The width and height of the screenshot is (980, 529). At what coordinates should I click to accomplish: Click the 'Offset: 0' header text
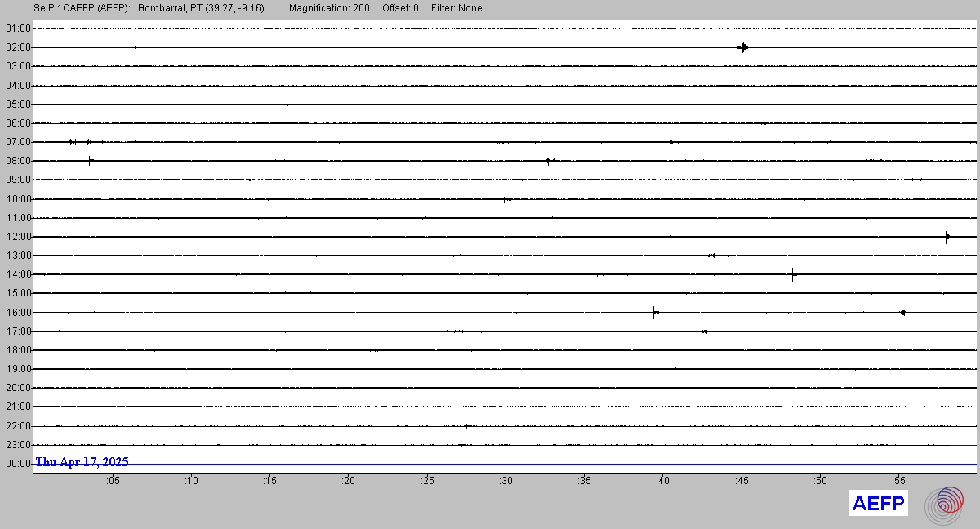click(400, 8)
